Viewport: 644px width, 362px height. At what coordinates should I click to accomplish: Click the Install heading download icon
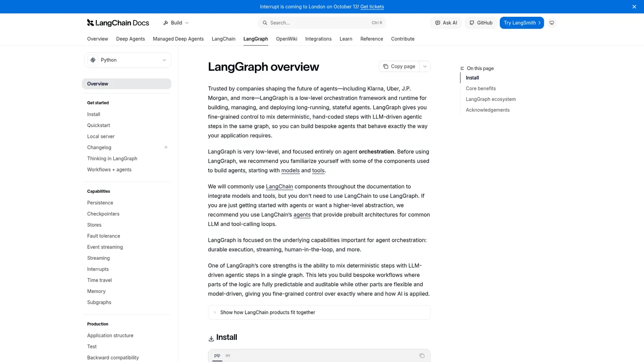pos(211,338)
